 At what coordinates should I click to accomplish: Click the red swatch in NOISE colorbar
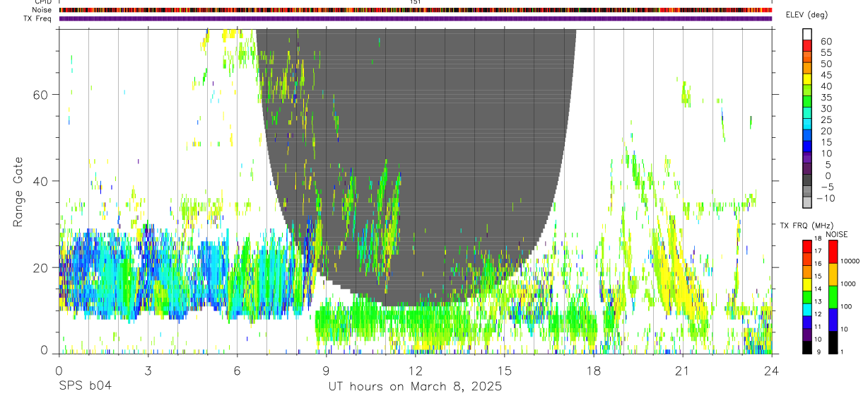833,252
